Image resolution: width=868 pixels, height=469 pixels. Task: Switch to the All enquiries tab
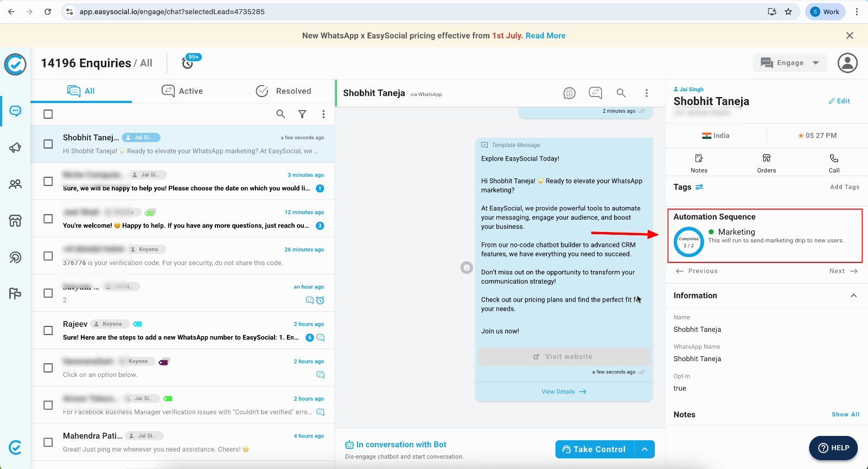click(x=81, y=91)
